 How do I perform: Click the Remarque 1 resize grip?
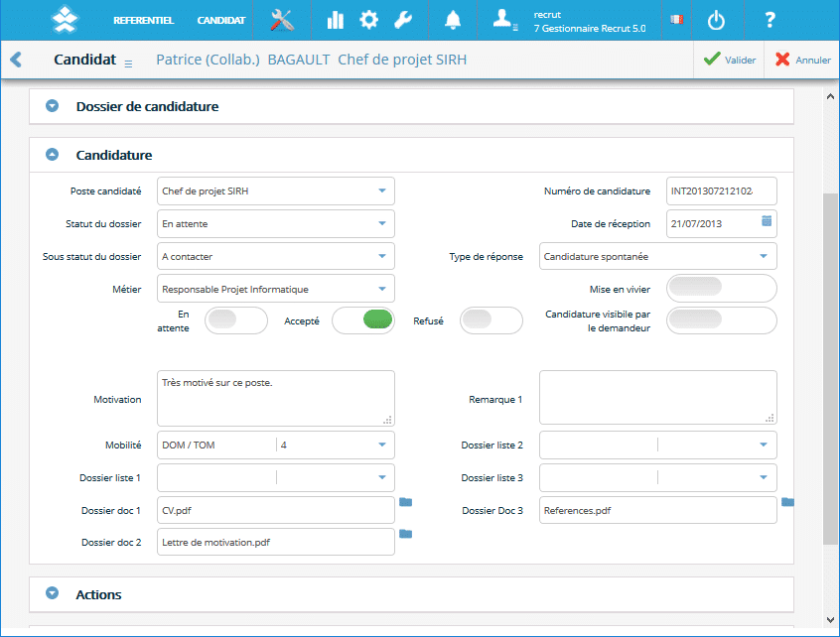pyautogui.click(x=770, y=418)
